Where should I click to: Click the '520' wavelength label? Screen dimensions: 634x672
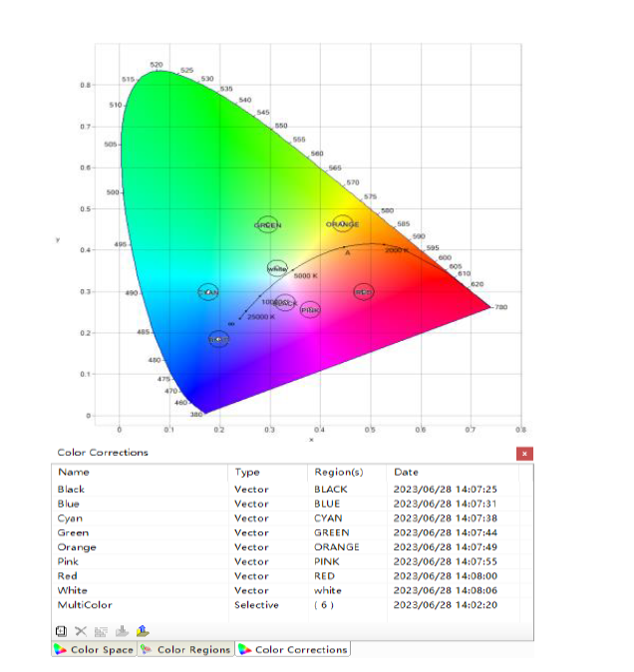pos(157,65)
